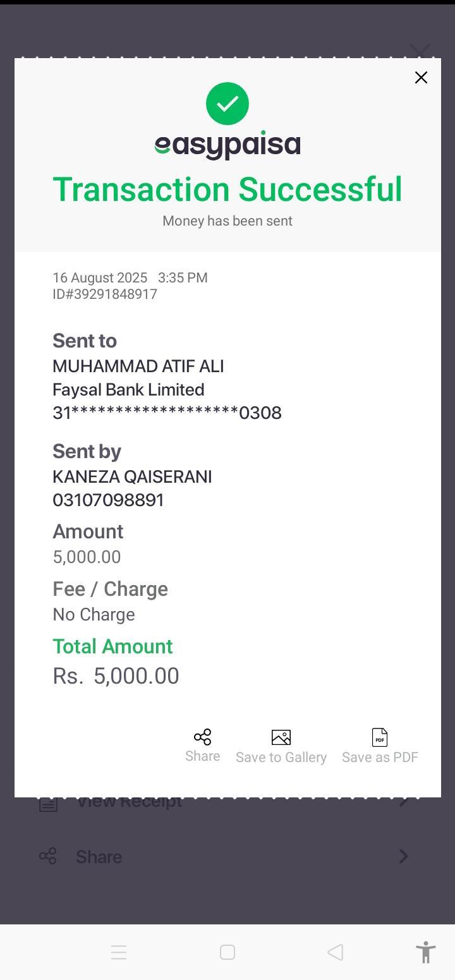Image resolution: width=455 pixels, height=980 pixels.
Task: Tap the PDF document icon
Action: 380,737
